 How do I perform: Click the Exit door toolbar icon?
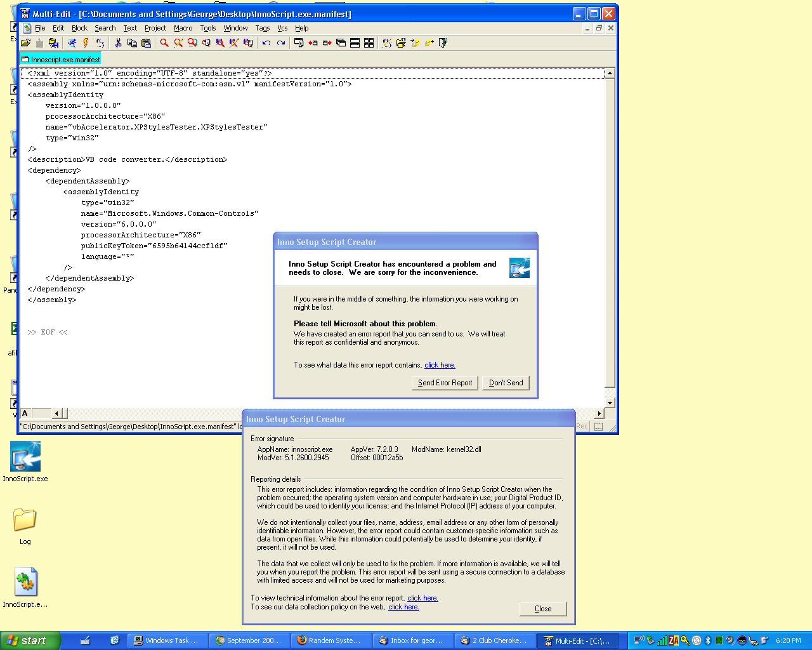pos(443,43)
